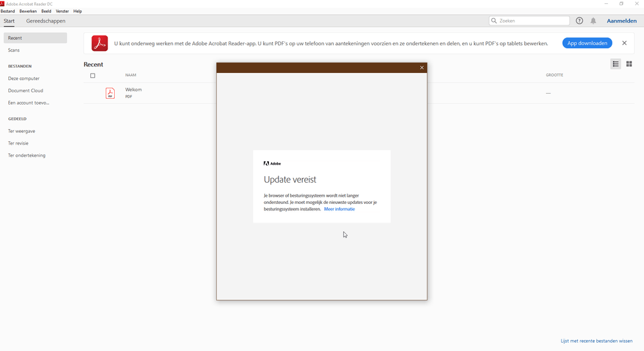Click in the Zoeken search field
Screen dimensions: 644x351
[x=529, y=21]
